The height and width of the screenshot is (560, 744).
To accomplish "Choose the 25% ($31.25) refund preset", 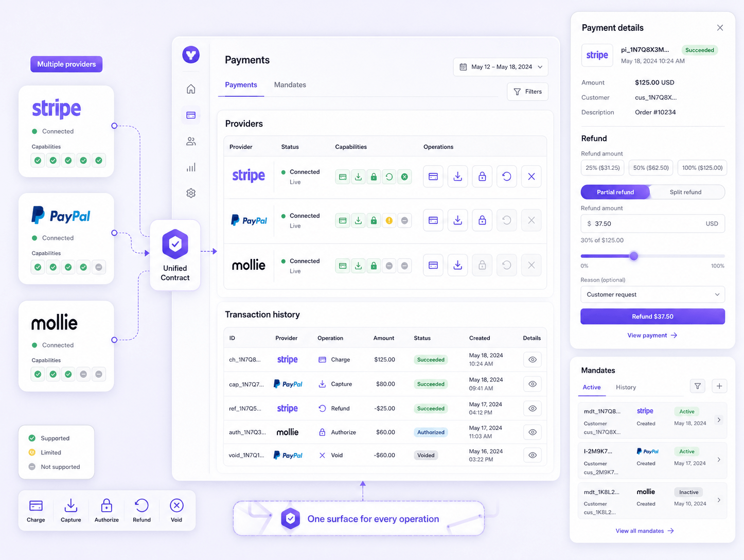I will coord(603,168).
